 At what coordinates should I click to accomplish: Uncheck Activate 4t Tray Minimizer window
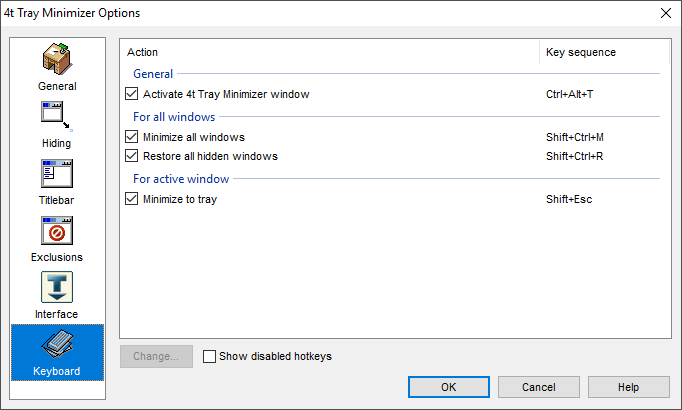pyautogui.click(x=132, y=94)
